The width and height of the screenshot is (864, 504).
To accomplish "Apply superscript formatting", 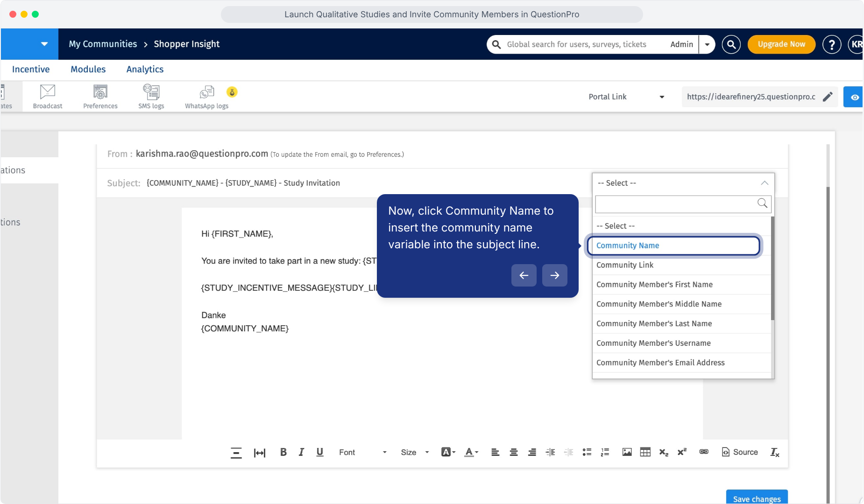I will pos(682,452).
